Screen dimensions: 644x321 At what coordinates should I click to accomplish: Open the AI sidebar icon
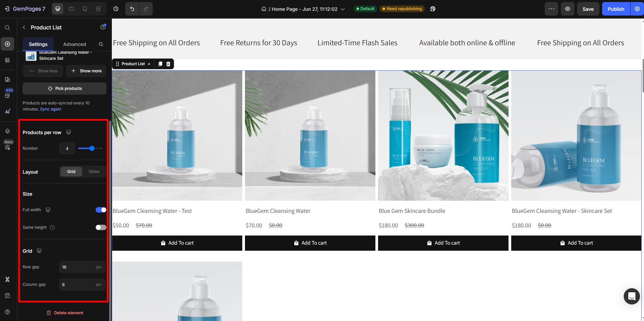point(7,112)
